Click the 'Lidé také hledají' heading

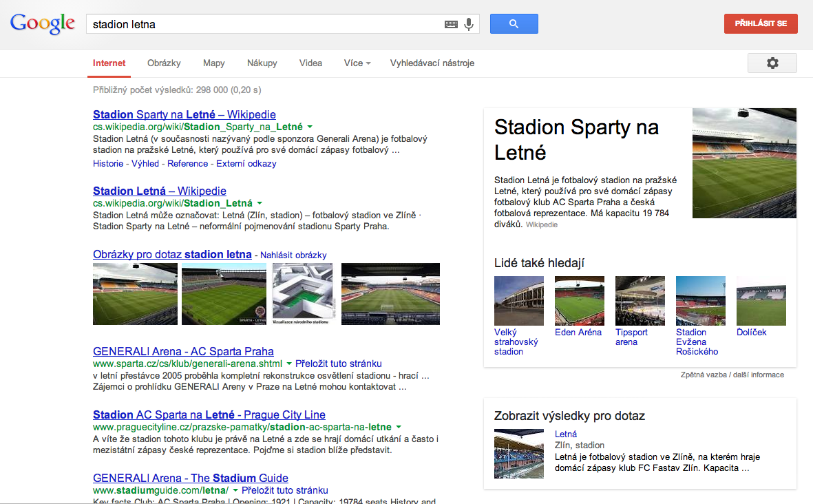point(539,263)
